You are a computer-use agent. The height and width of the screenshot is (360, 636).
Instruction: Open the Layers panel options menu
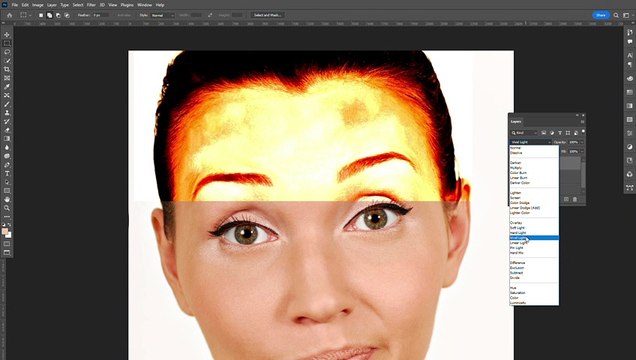pos(582,122)
